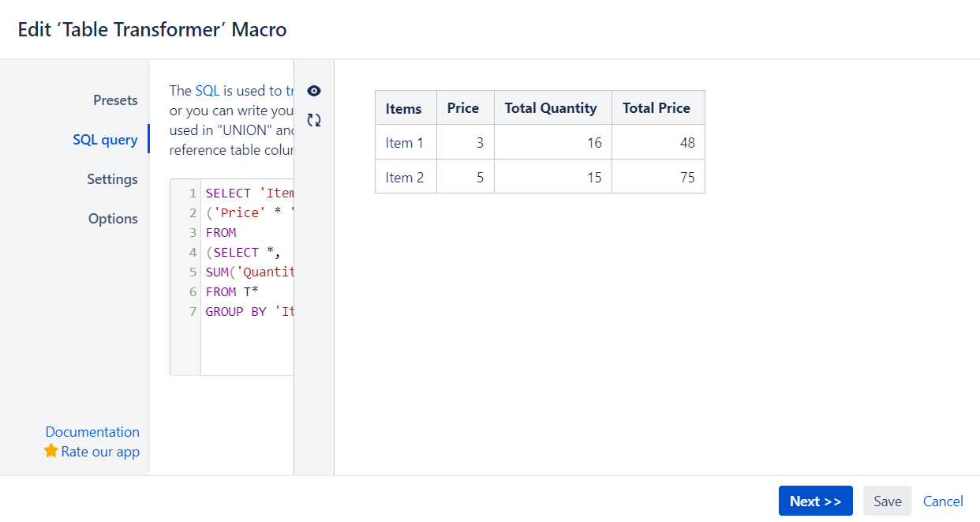Click the star beside Rate our app

(x=51, y=451)
